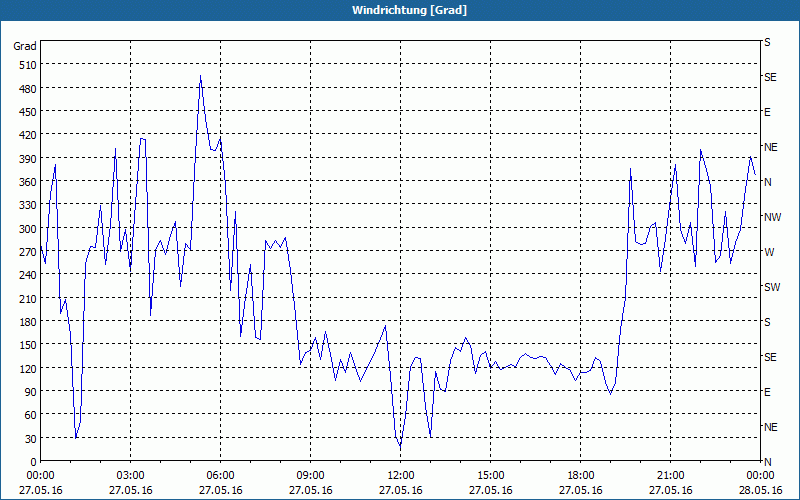Click the 03:00 time label
Image resolution: width=800 pixels, height=500 pixels.
130,476
